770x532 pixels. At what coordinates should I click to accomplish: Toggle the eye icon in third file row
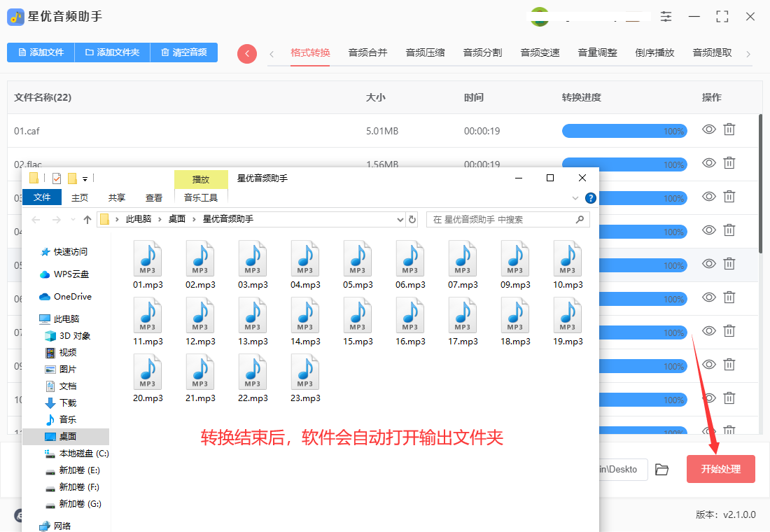click(x=708, y=197)
